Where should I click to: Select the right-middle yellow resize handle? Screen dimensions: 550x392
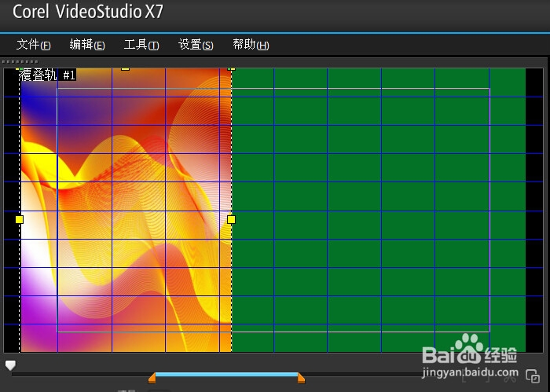[231, 219]
